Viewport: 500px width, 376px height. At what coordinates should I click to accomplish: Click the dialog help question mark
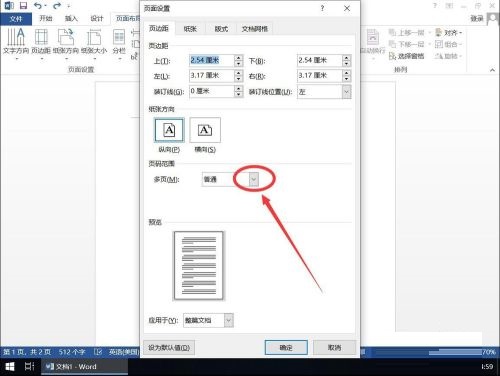click(x=322, y=8)
